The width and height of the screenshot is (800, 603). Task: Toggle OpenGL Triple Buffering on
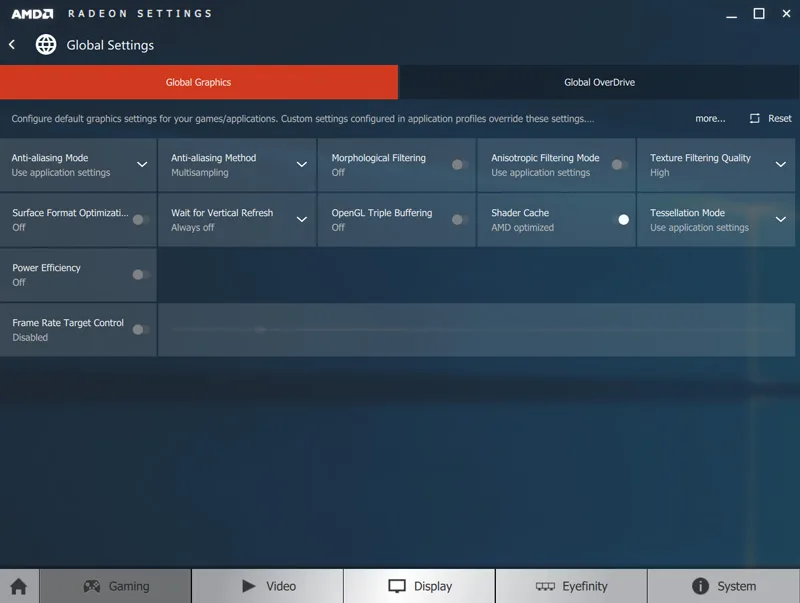coord(459,220)
